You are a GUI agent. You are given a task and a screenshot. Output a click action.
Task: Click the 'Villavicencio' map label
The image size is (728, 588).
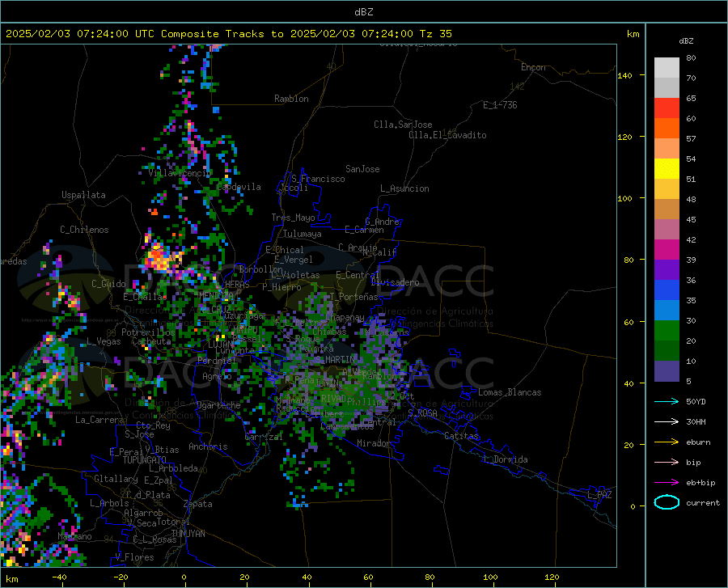[180, 173]
